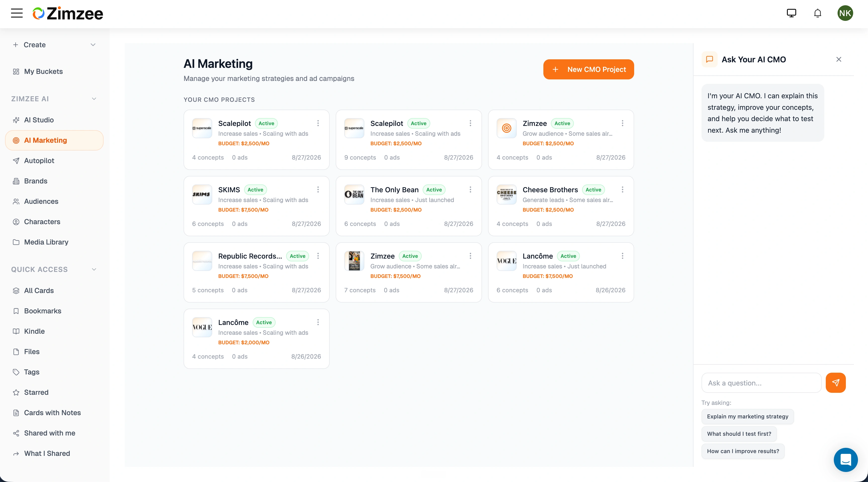Open options menu for Zimzee $7,500 project
Screen dimensions: 868x482
[x=470, y=256]
